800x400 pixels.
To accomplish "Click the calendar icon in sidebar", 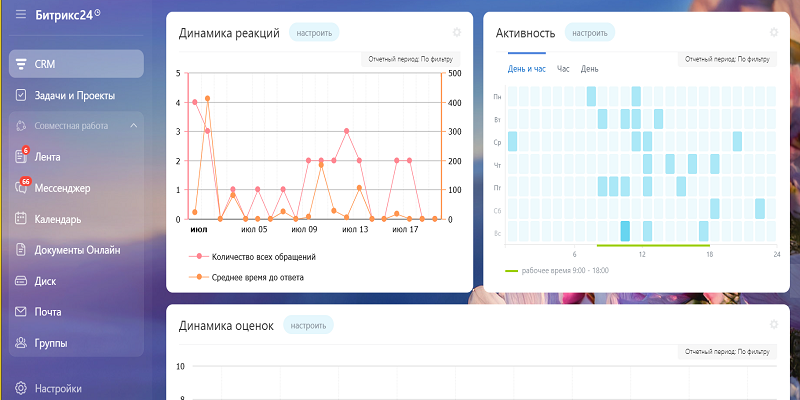I will 21,218.
